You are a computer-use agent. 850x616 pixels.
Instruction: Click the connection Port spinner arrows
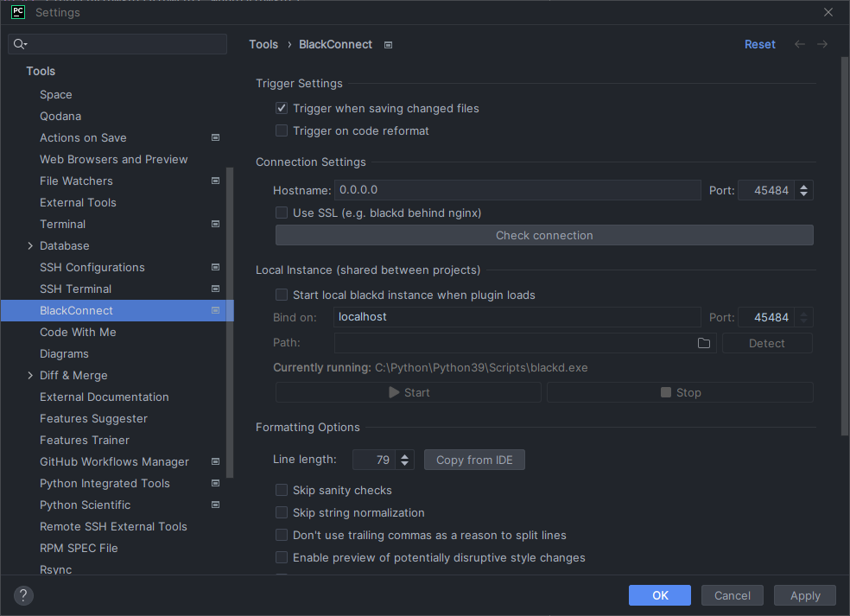(x=804, y=190)
